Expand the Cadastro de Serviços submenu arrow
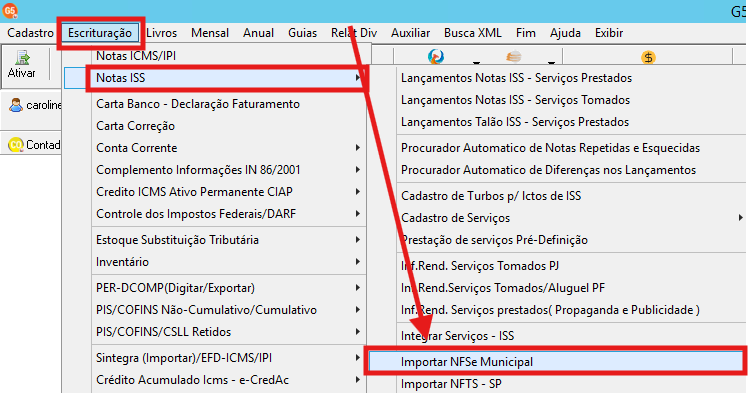The image size is (748, 393). [x=740, y=218]
